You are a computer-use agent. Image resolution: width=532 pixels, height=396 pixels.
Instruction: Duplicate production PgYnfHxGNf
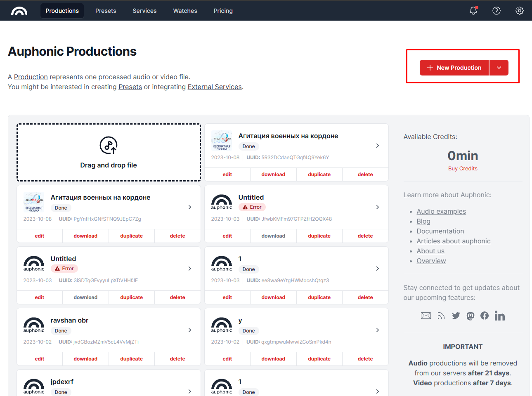tap(131, 236)
